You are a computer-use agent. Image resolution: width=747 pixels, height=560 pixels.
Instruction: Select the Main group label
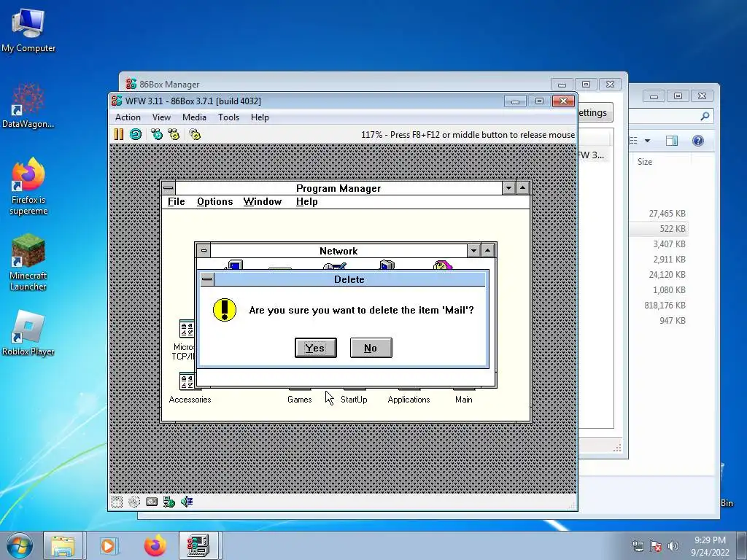coord(463,400)
